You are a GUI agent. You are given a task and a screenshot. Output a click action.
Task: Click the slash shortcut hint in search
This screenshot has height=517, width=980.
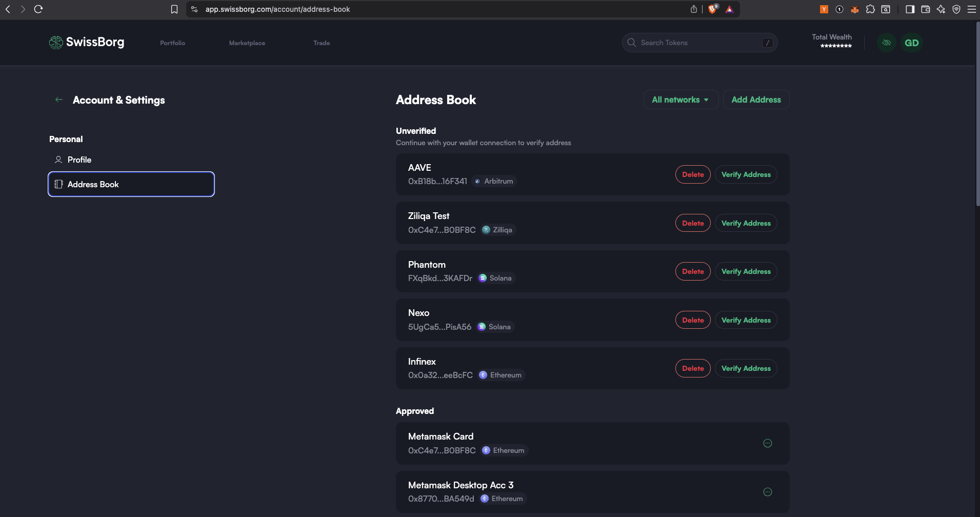click(767, 43)
